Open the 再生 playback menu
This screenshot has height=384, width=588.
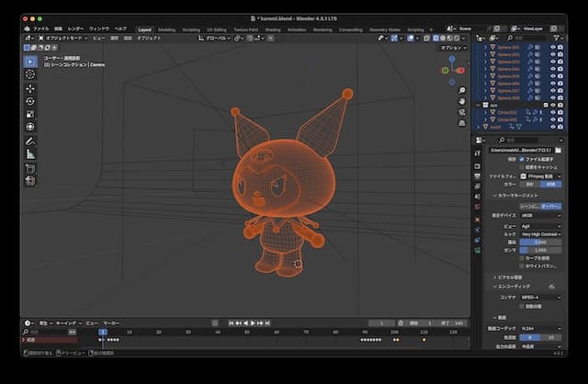46,322
